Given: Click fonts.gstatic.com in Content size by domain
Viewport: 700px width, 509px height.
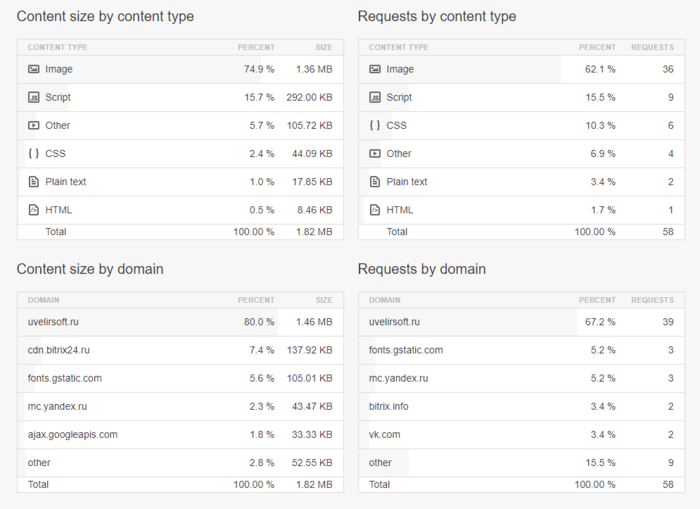Looking at the screenshot, I should [65, 378].
